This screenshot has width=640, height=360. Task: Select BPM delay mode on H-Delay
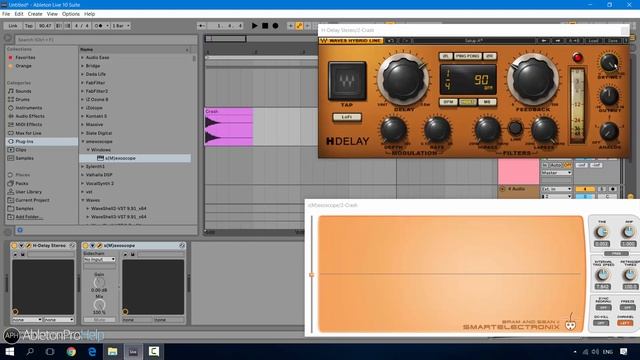(448, 102)
